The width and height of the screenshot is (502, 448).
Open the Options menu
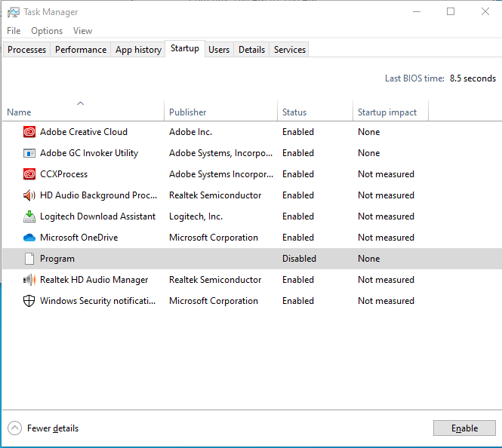[x=47, y=31]
